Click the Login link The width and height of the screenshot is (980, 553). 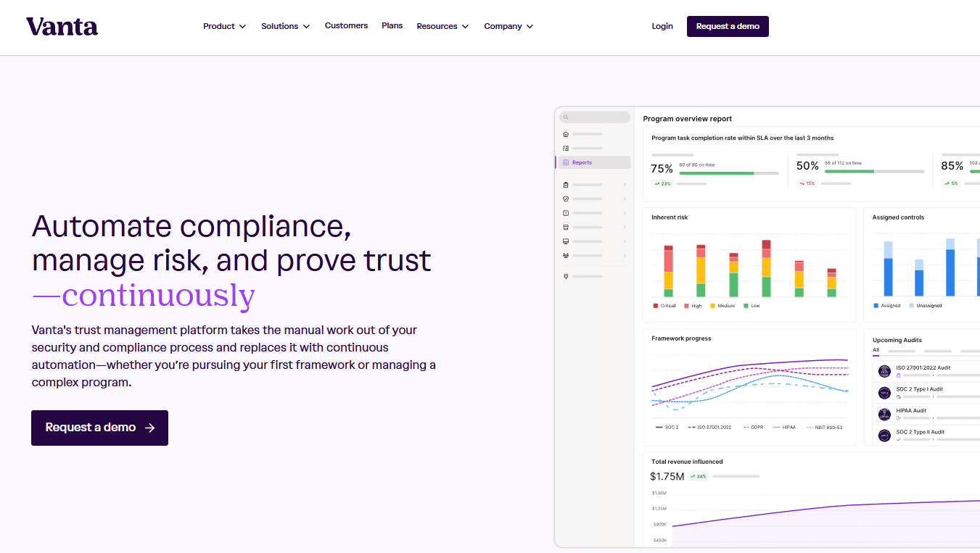coord(662,26)
